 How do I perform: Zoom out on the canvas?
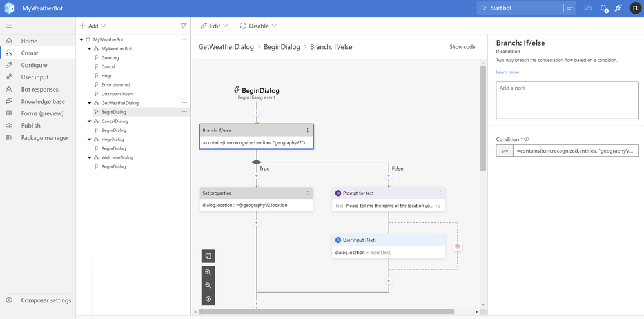[208, 285]
